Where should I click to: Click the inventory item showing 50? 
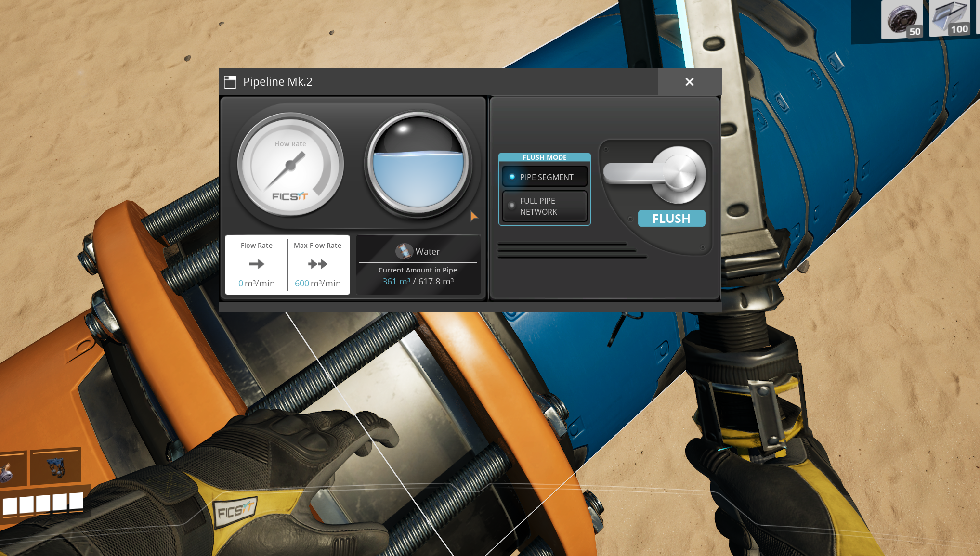point(902,19)
